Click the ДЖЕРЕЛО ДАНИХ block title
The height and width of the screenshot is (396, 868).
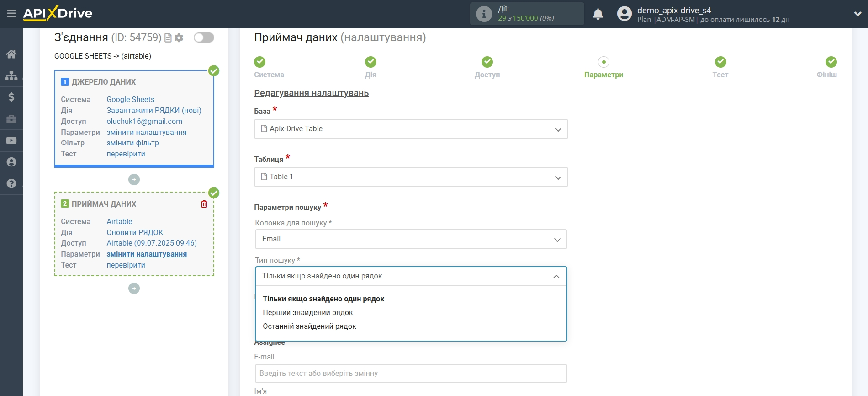[x=104, y=82]
